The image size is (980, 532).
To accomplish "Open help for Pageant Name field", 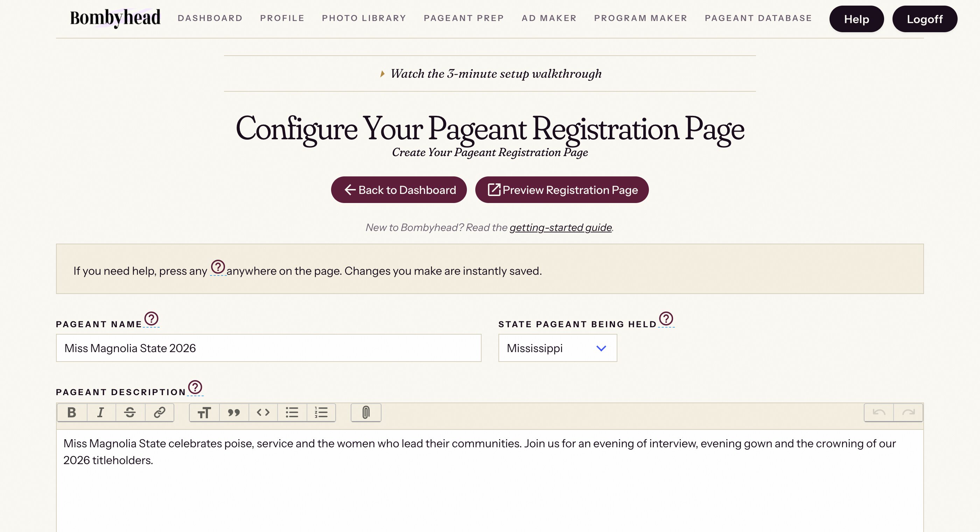I will coord(152,318).
